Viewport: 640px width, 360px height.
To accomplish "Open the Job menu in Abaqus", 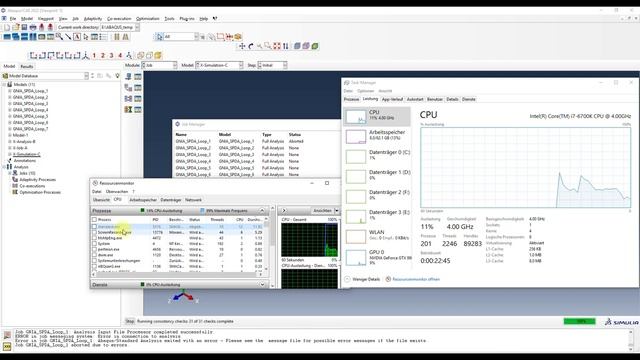I will point(76,19).
